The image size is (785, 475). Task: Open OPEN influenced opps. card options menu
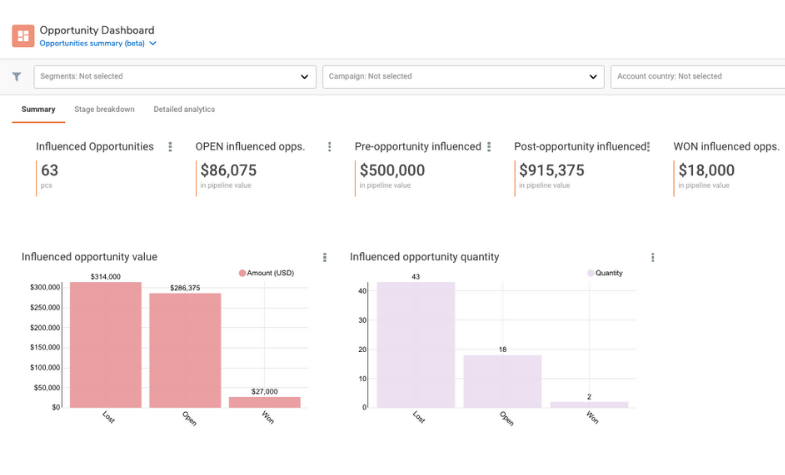pyautogui.click(x=330, y=147)
